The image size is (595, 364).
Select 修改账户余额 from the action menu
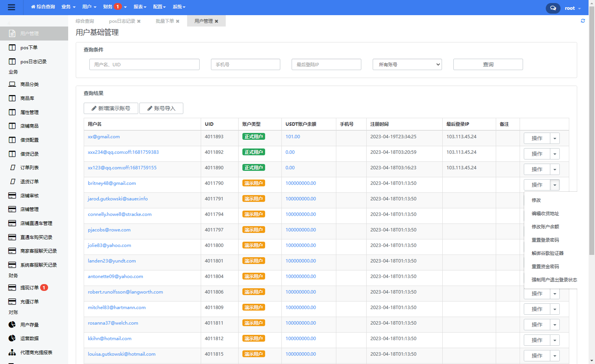click(545, 227)
